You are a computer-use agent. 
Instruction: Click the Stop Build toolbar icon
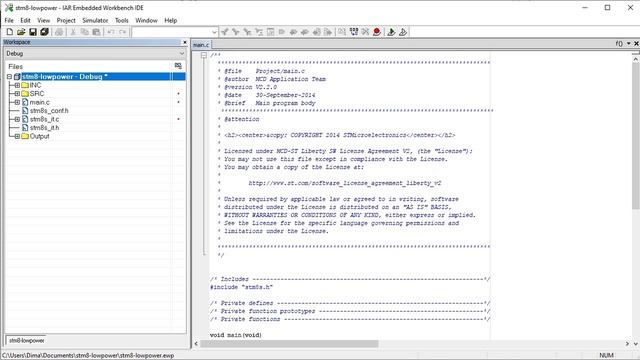coord(365,32)
